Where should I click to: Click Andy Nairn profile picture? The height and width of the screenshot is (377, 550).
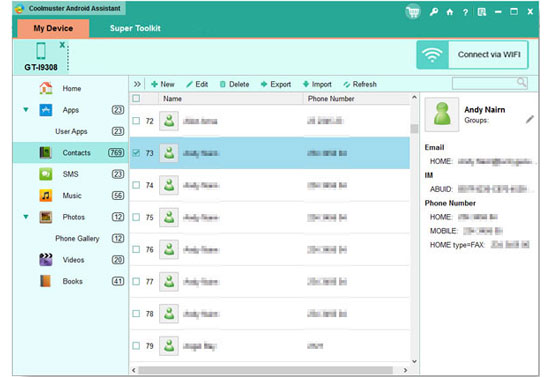tap(442, 114)
